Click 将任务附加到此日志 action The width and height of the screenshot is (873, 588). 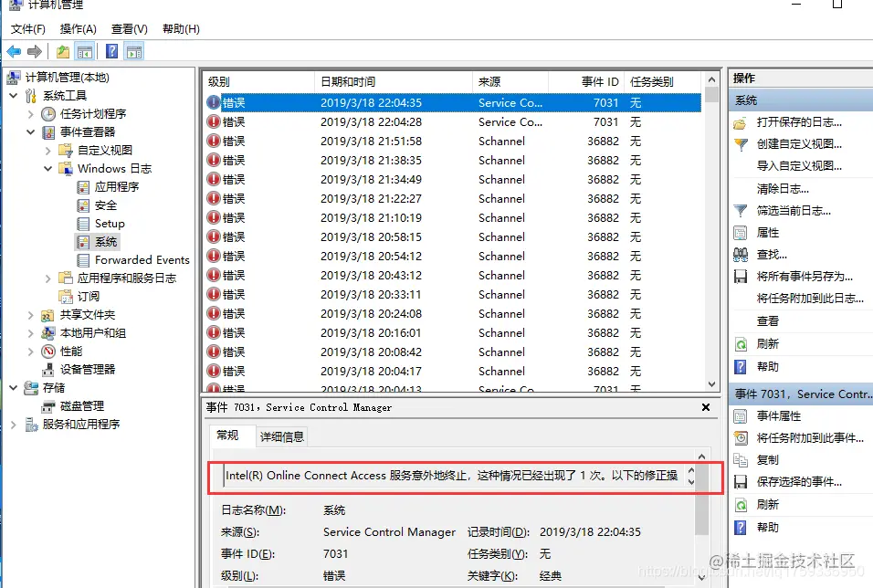pyautogui.click(x=810, y=299)
